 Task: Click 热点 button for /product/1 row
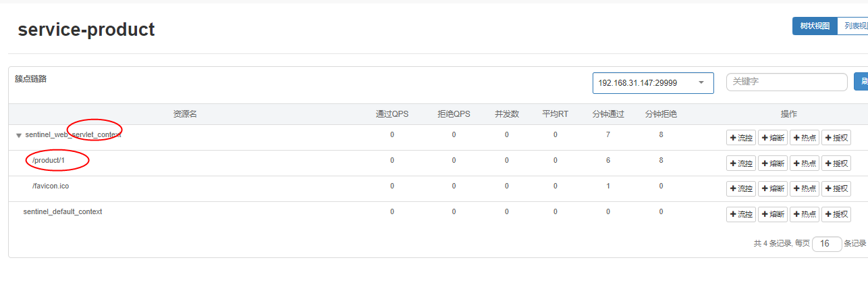click(805, 163)
